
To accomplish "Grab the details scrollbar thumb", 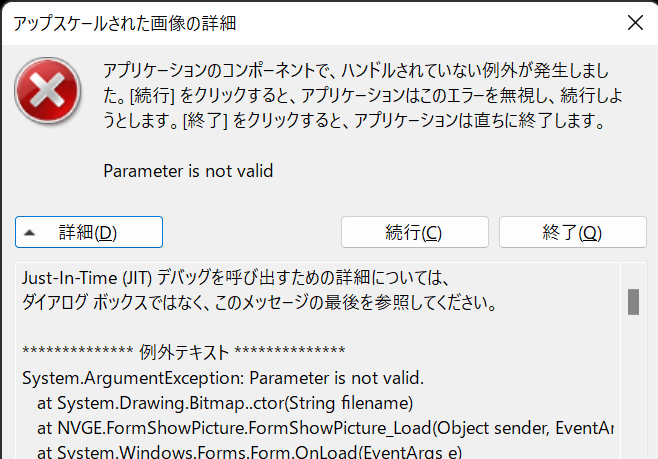I will point(633,302).
